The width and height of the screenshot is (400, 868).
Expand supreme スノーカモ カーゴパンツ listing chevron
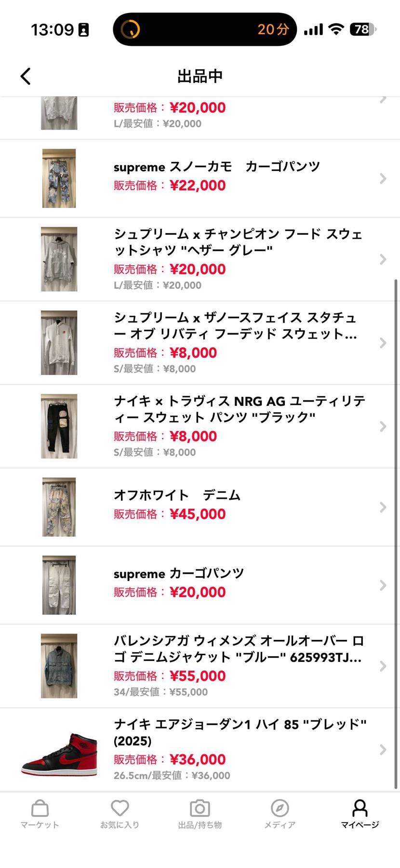click(383, 179)
